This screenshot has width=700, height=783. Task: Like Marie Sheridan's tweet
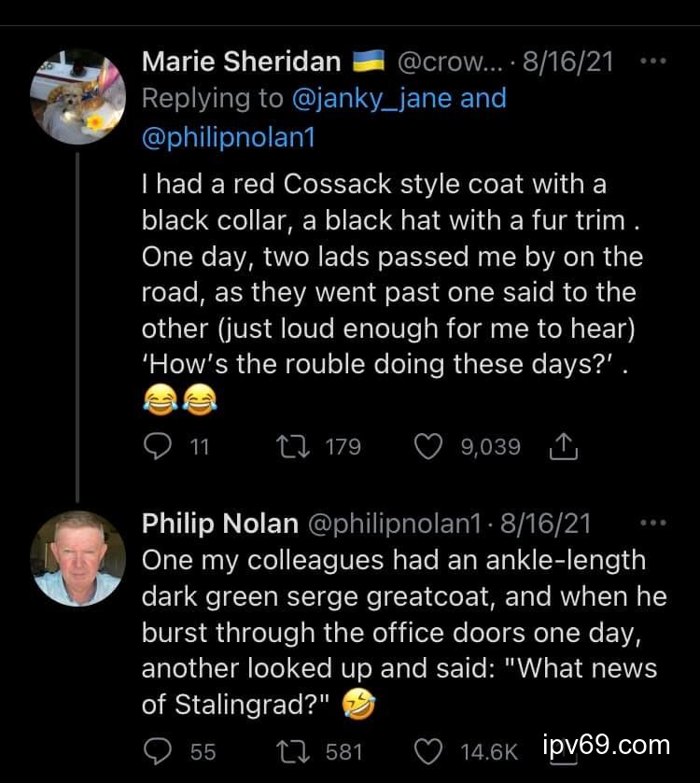point(427,447)
